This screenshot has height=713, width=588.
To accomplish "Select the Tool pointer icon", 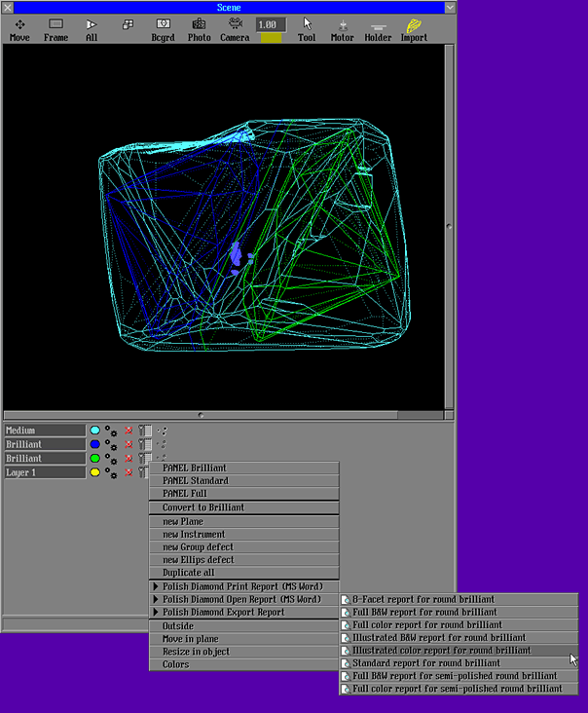I will pos(307,29).
